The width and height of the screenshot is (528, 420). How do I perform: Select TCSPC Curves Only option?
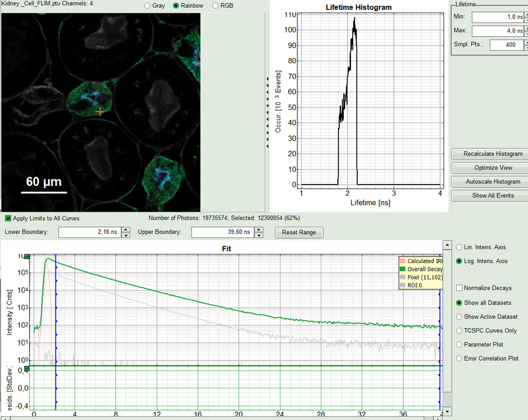tap(459, 330)
